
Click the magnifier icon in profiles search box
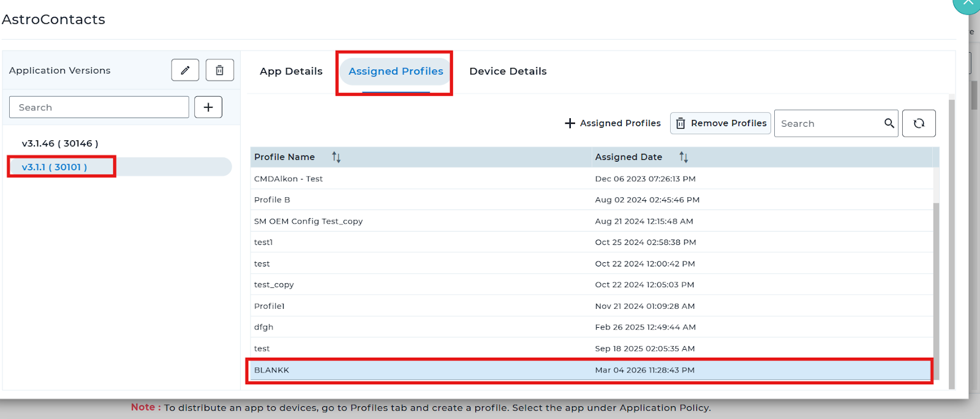point(889,123)
